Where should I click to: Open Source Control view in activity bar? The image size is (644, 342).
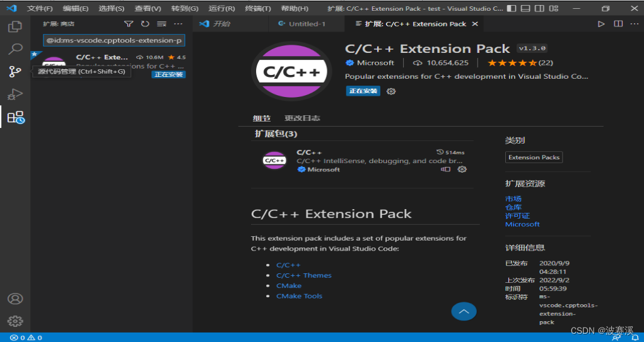15,72
